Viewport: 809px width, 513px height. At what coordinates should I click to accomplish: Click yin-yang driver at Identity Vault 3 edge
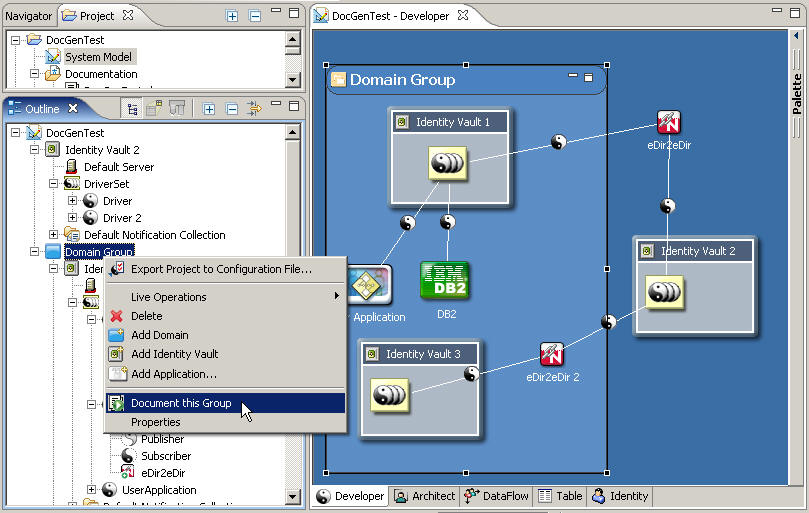point(472,374)
